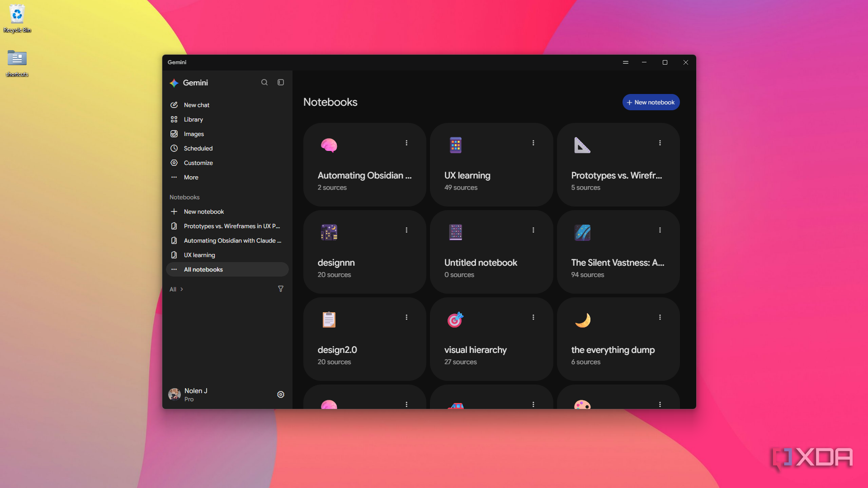Click the galaxy icon on Silent Vastness card

click(582, 232)
